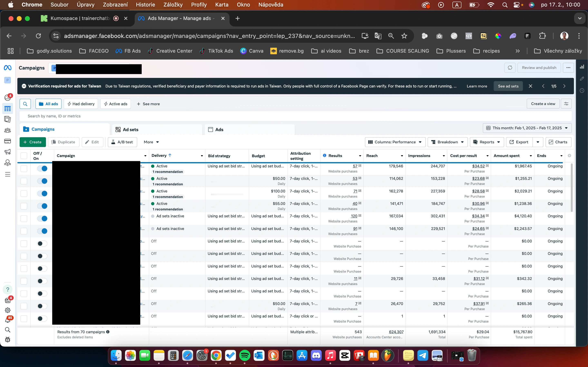The width and height of the screenshot is (588, 367).
Task: Open Settings gear in left sidebar
Action: (8, 310)
